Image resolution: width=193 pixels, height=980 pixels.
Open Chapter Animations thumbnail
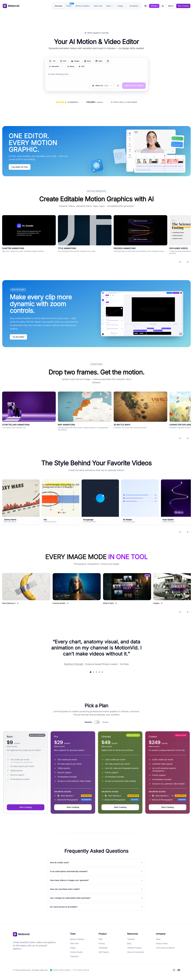[x=29, y=230]
